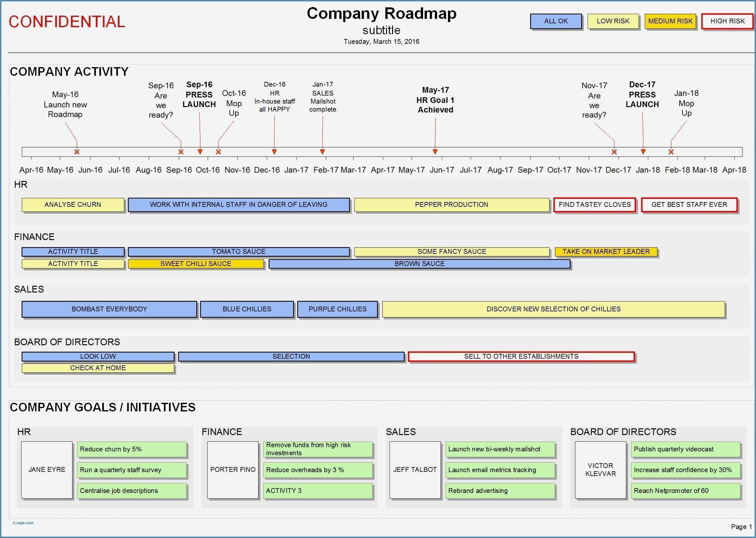Click the Jan-18 Mop Up x marker
The width and height of the screenshot is (756, 538).
point(671,152)
